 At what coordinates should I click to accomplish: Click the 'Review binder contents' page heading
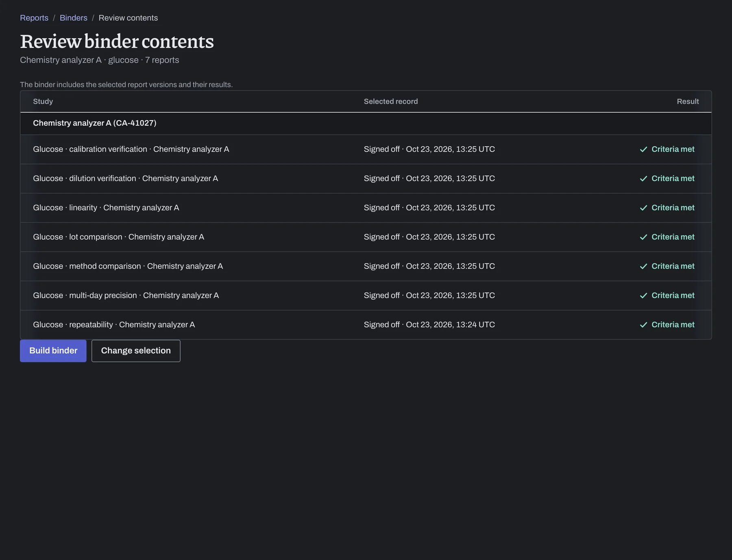pos(117,41)
